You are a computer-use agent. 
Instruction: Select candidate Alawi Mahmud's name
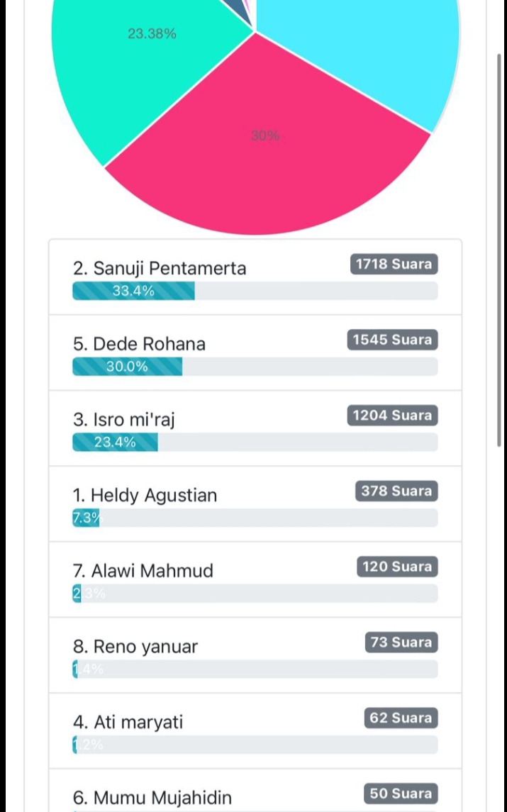tap(143, 571)
